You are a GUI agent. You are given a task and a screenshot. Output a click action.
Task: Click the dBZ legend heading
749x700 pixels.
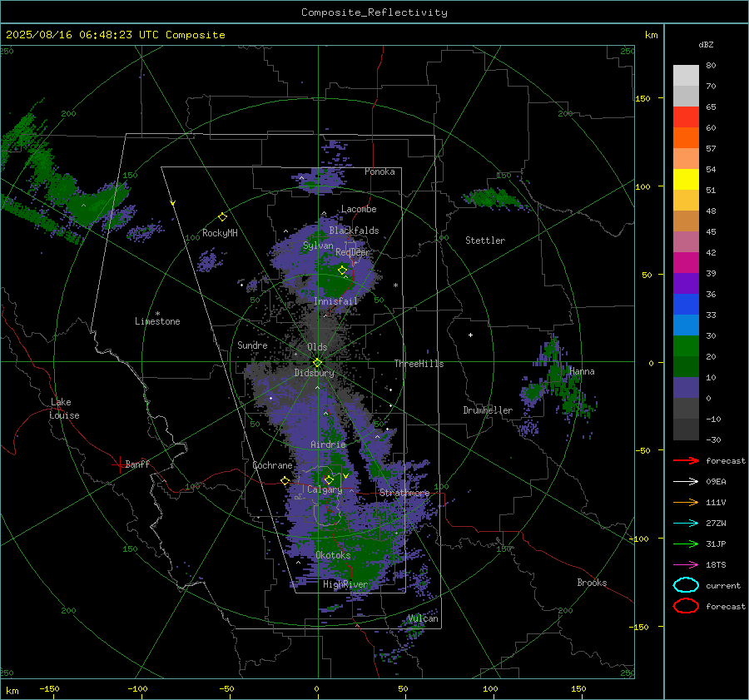tap(706, 44)
